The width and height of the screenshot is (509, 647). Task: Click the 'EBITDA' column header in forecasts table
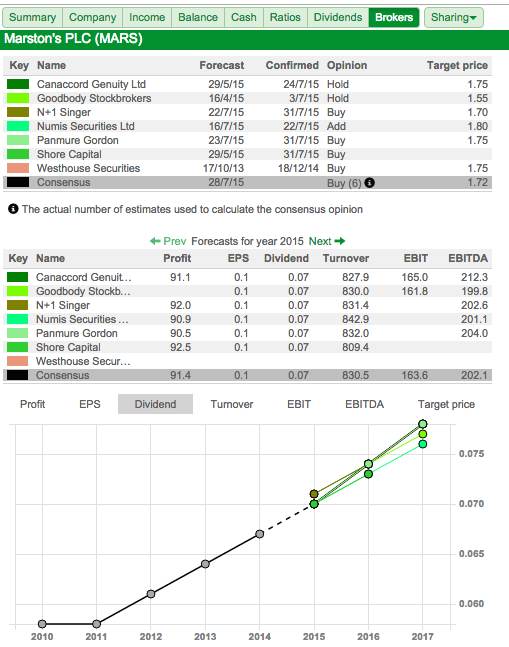pos(468,258)
